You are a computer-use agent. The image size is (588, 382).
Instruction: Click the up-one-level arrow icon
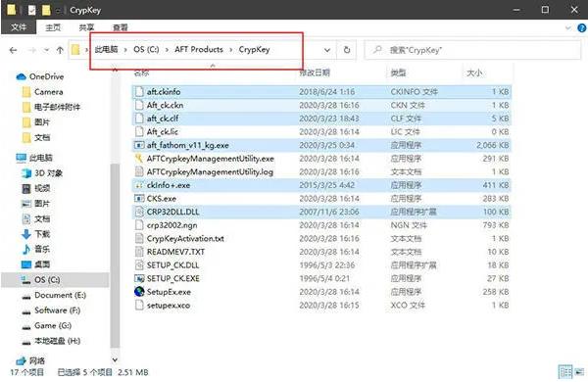[x=60, y=50]
